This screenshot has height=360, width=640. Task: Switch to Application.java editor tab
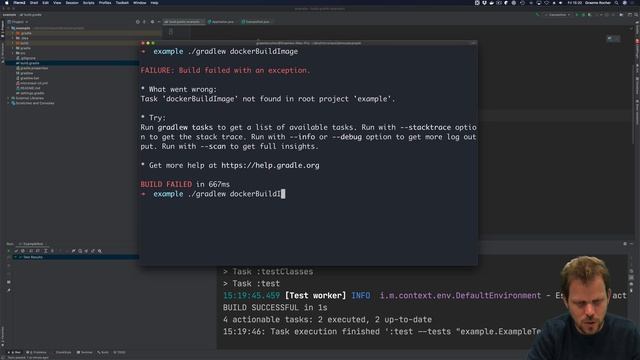tap(222, 22)
